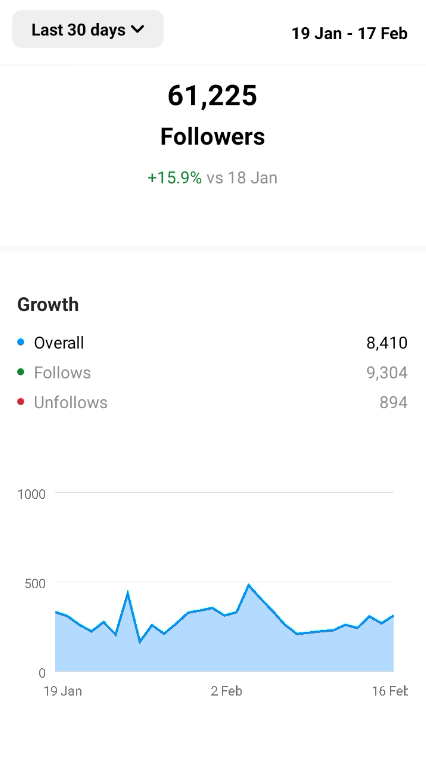Click the chevron arrow beside Last 30 days
Screen dimensions: 426x762
point(138,29)
